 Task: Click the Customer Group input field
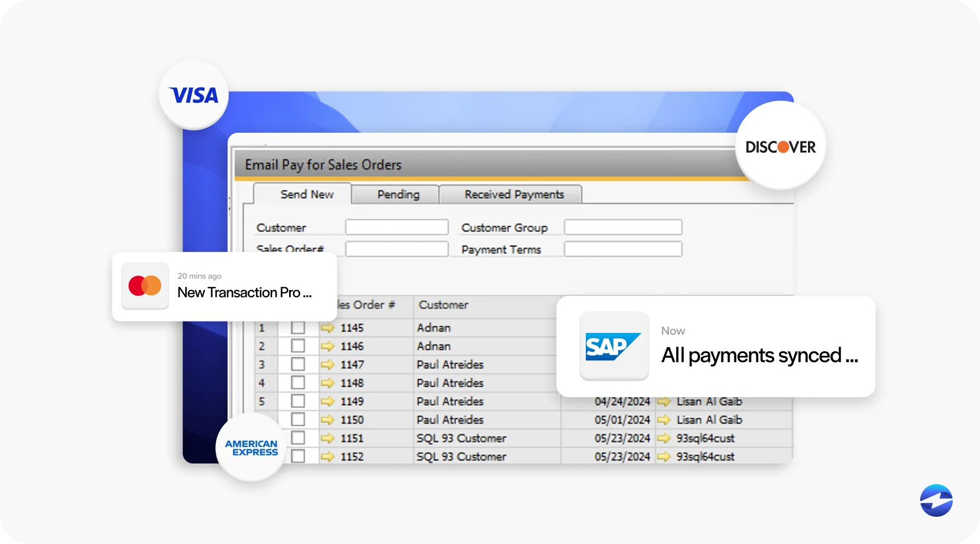tap(623, 227)
